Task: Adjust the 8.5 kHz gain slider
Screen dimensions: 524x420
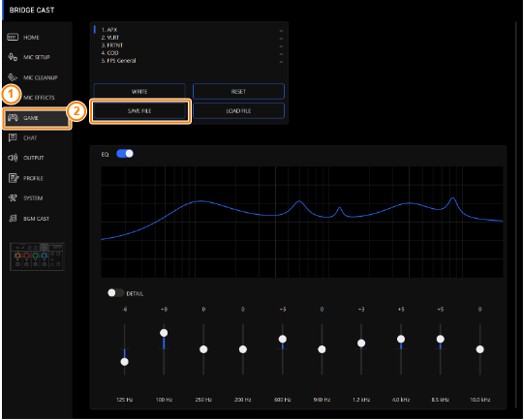Action: click(x=441, y=339)
